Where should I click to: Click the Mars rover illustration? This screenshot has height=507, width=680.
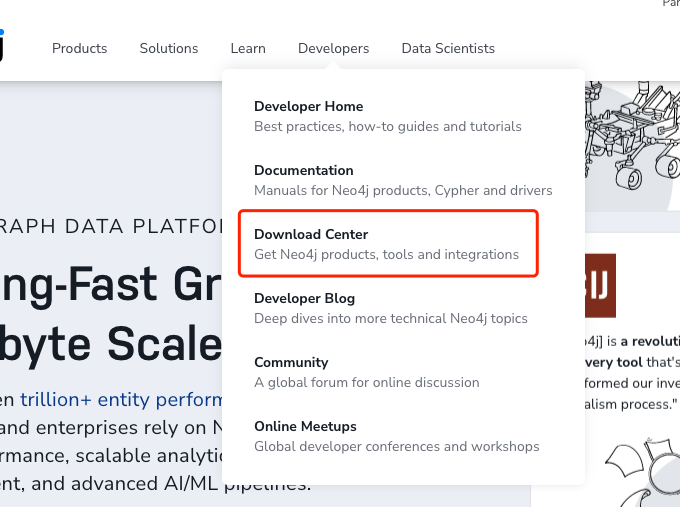[x=632, y=135]
